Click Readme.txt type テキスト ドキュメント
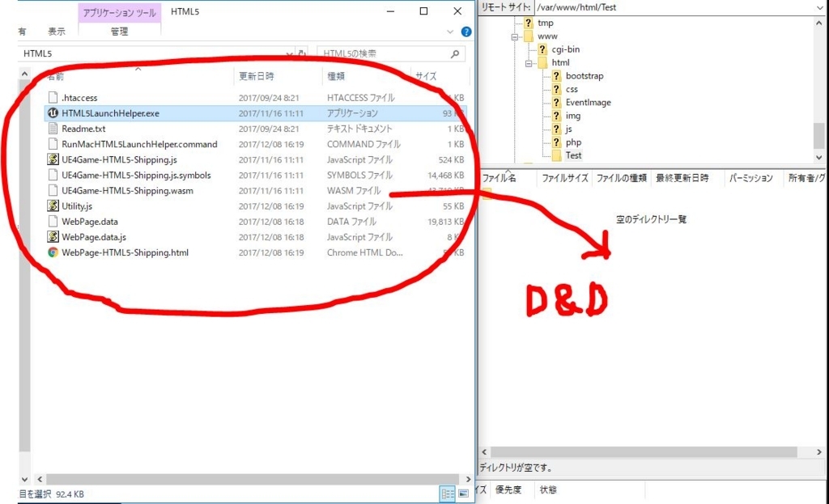Image resolution: width=829 pixels, height=504 pixels. point(359,129)
